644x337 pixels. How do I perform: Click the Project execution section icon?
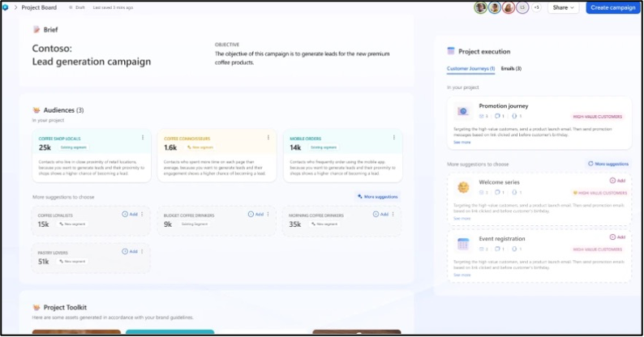pyautogui.click(x=450, y=51)
